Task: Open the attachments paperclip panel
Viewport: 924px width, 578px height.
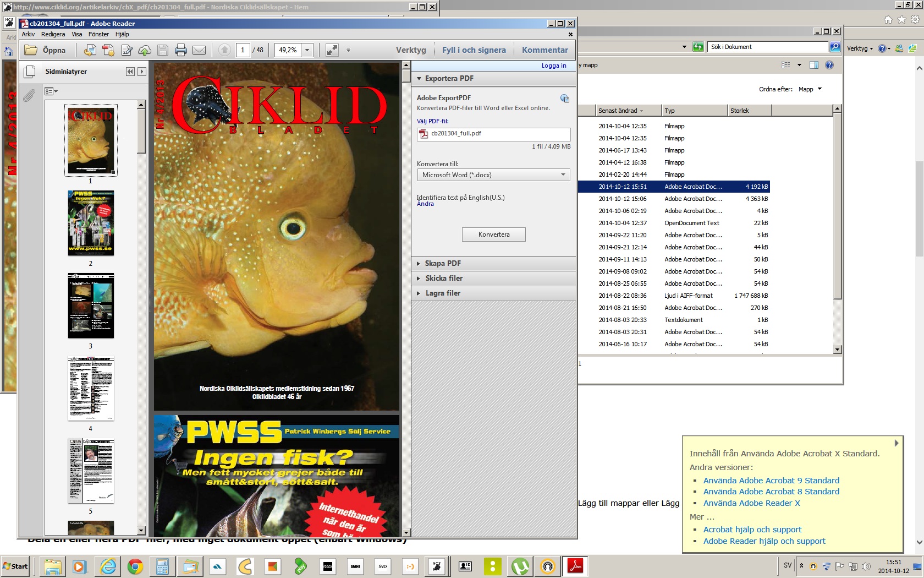Action: coord(29,96)
